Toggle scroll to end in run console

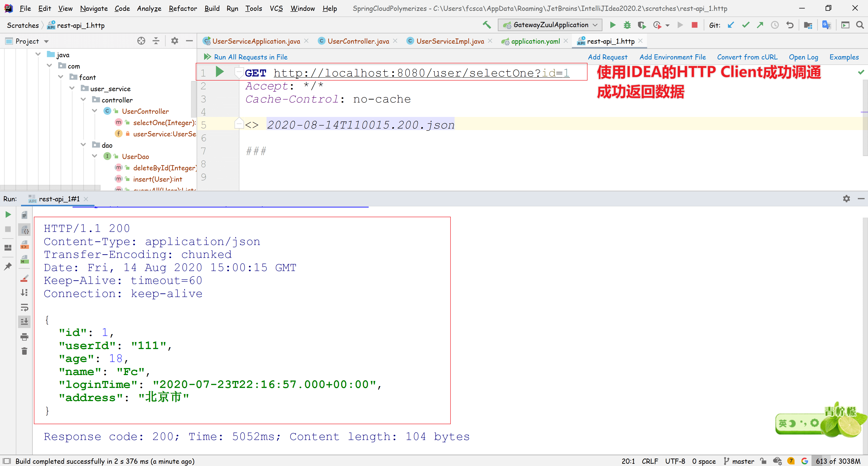(x=24, y=322)
